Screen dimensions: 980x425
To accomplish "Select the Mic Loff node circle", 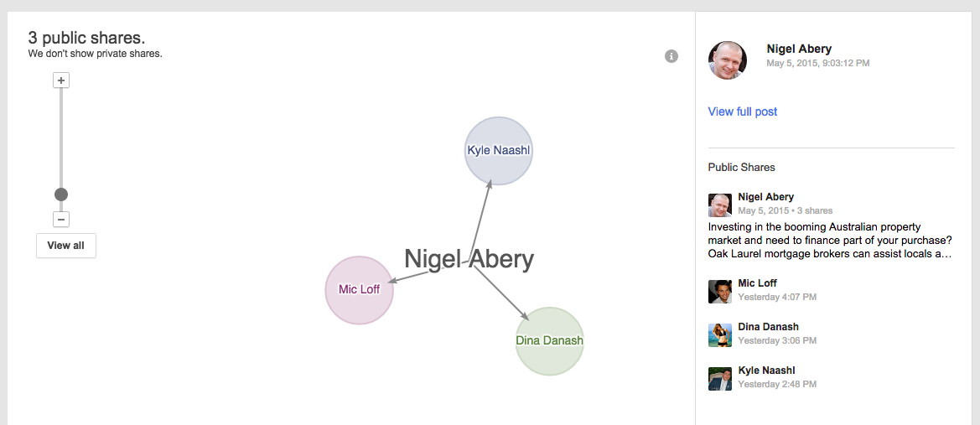I will [x=359, y=289].
